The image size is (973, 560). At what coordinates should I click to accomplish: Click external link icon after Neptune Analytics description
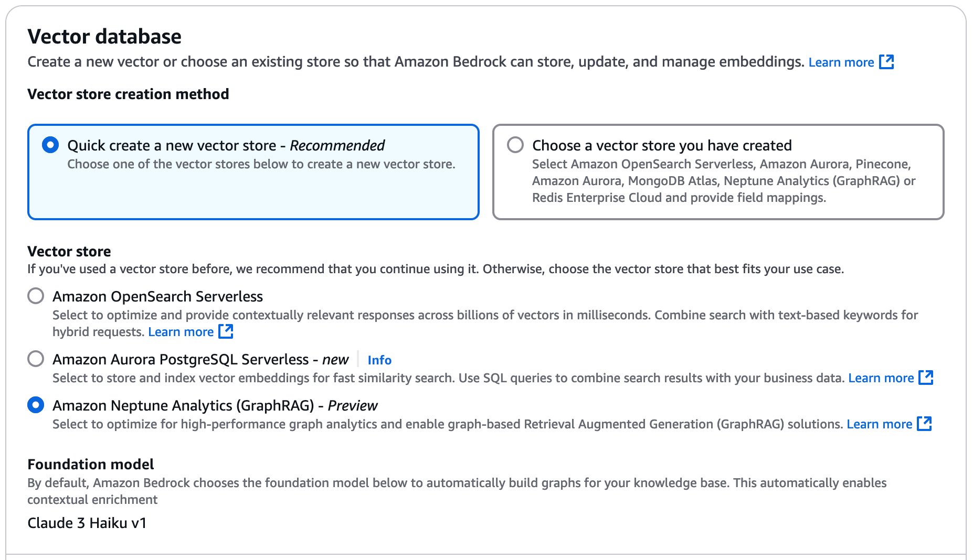(924, 424)
